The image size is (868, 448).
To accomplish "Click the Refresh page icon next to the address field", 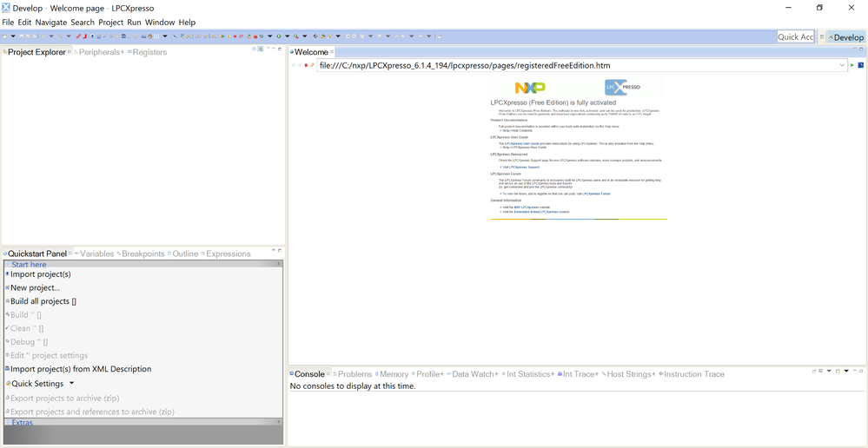I will (x=312, y=65).
